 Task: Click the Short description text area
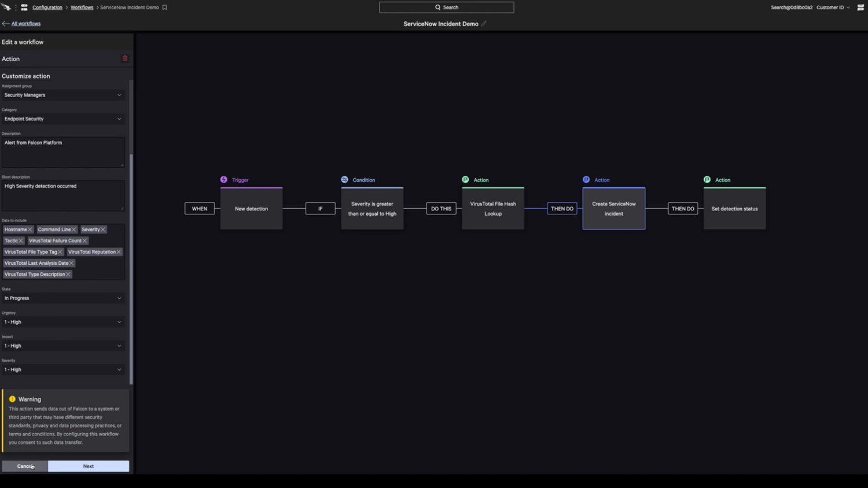63,195
